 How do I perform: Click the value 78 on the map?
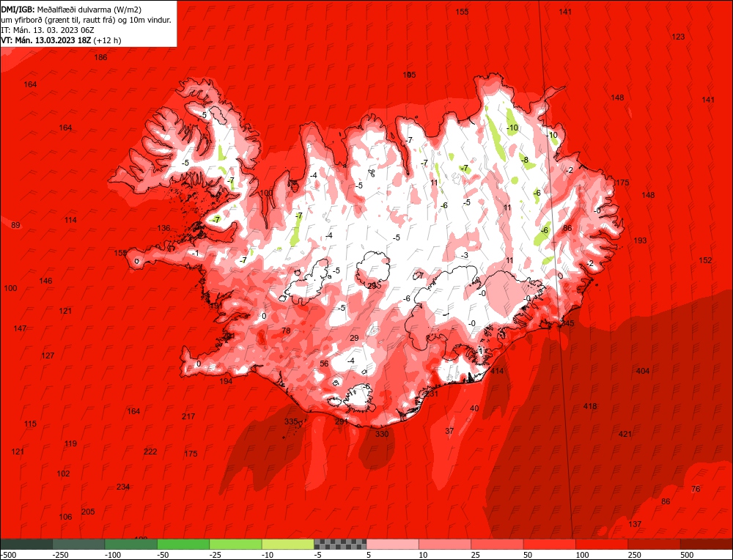tap(286, 331)
